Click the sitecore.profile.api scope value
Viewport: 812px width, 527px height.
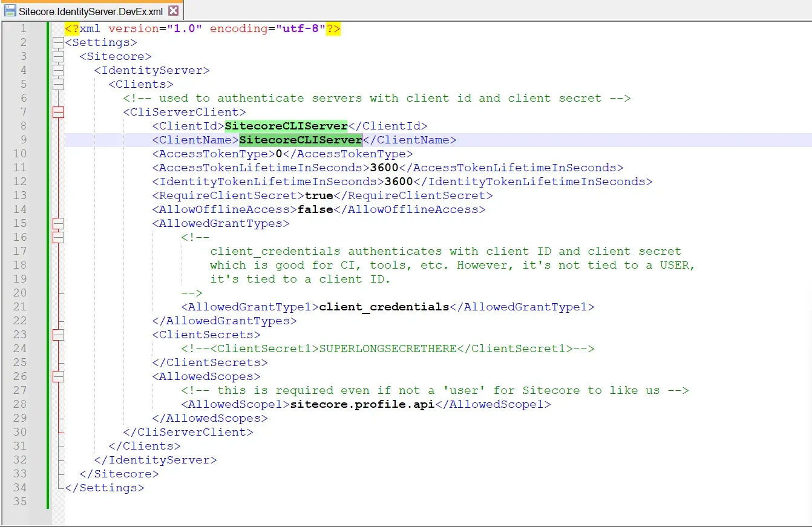coord(362,404)
